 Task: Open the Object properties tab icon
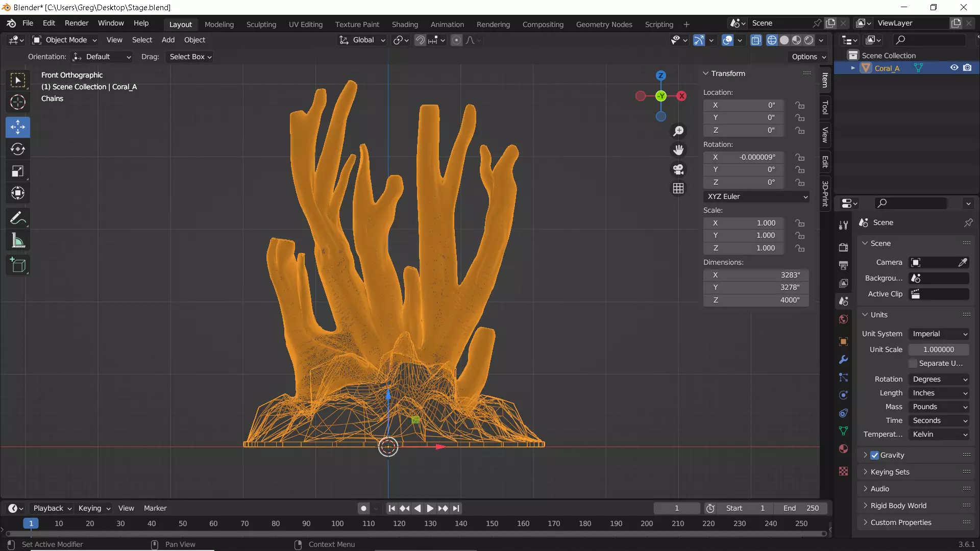843,341
